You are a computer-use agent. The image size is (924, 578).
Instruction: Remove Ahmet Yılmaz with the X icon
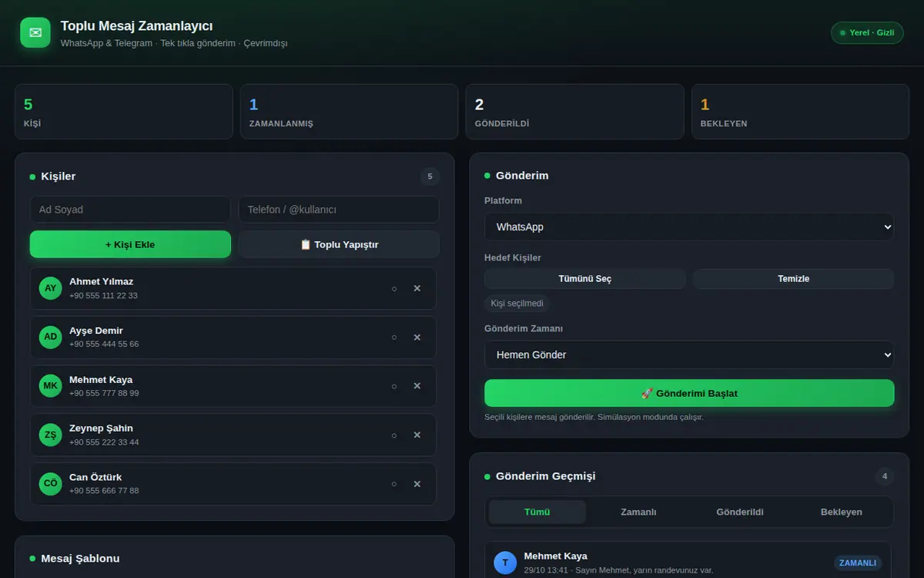click(x=417, y=288)
